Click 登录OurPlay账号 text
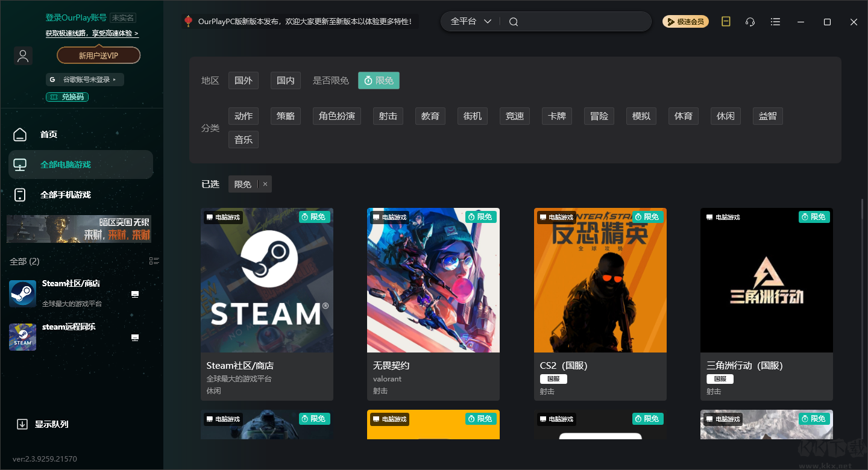The width and height of the screenshot is (868, 470). pyautogui.click(x=77, y=18)
